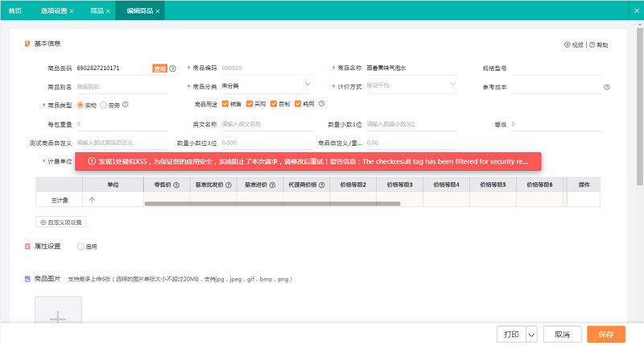The width and height of the screenshot is (644, 345).
Task: Click the 商品编码 input field
Action: click(x=267, y=69)
